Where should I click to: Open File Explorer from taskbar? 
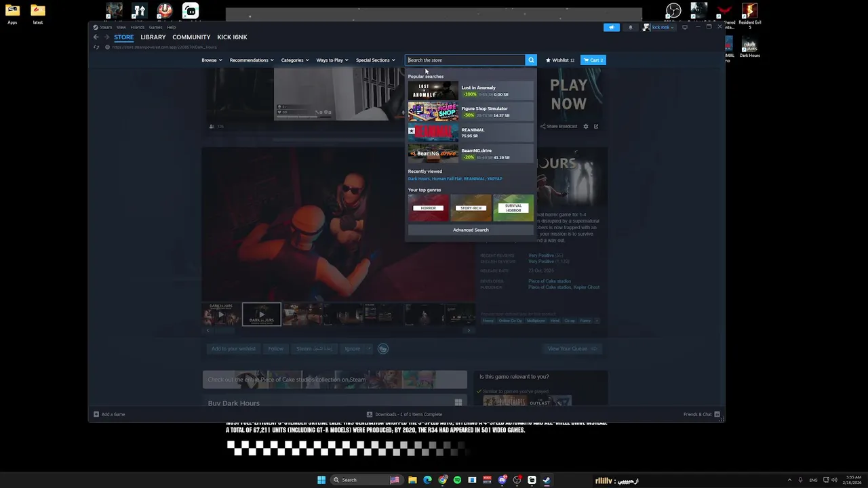coord(412,480)
